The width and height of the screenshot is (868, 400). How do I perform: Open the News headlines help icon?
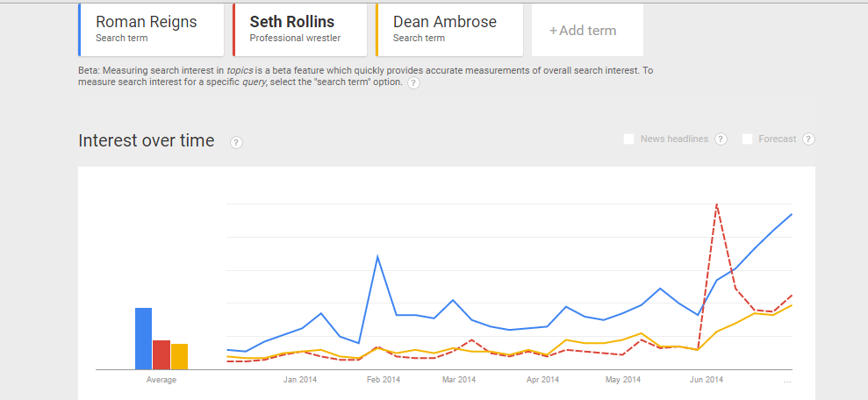click(x=721, y=139)
